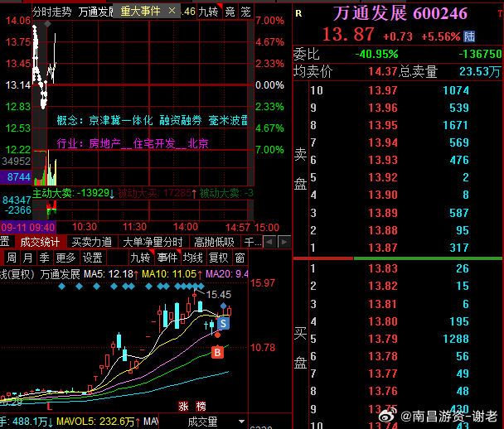504x429 pixels.
Task: Toggle 九转 on the K-line toolbar
Action: click(140, 258)
